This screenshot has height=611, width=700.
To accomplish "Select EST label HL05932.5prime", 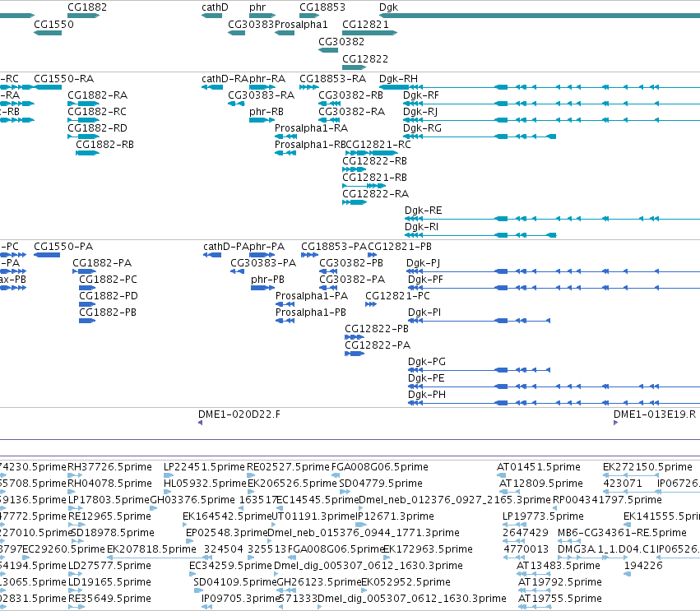I will [x=206, y=484].
